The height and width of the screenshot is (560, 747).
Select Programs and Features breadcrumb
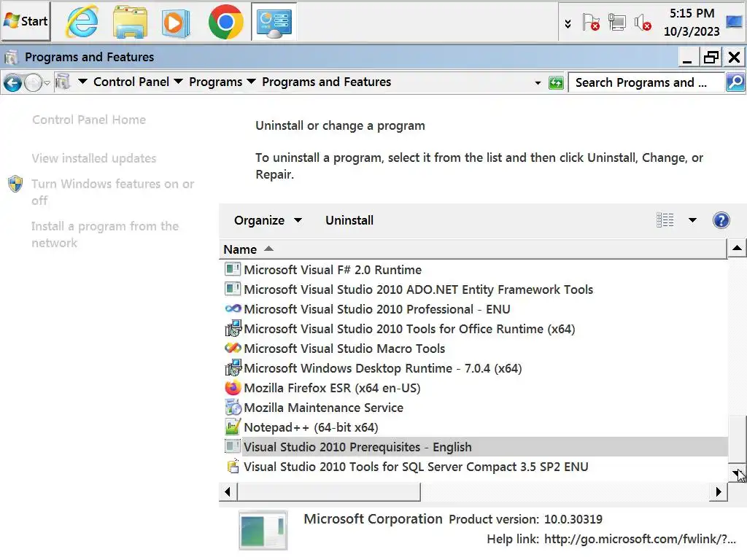(x=326, y=82)
